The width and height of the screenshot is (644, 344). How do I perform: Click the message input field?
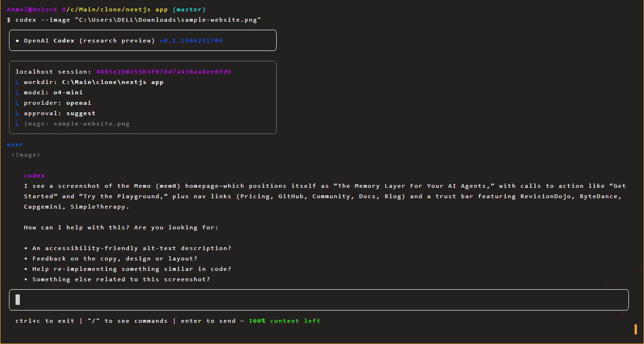[319, 300]
